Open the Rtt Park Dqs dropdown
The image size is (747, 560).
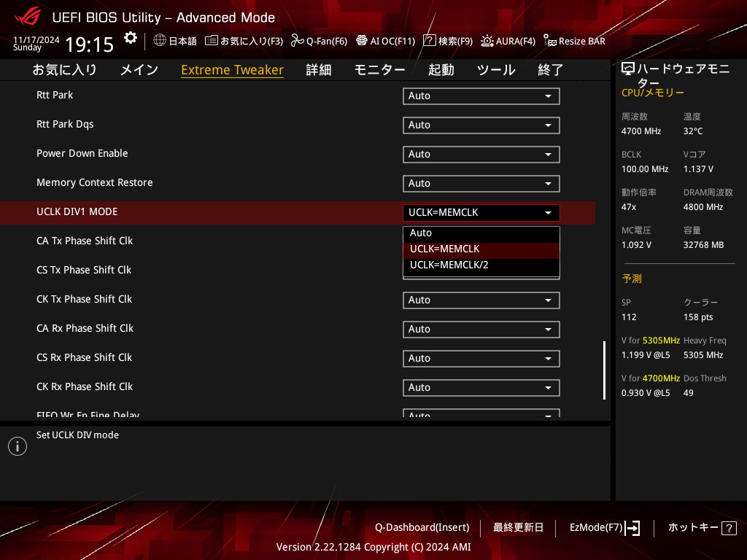481,125
